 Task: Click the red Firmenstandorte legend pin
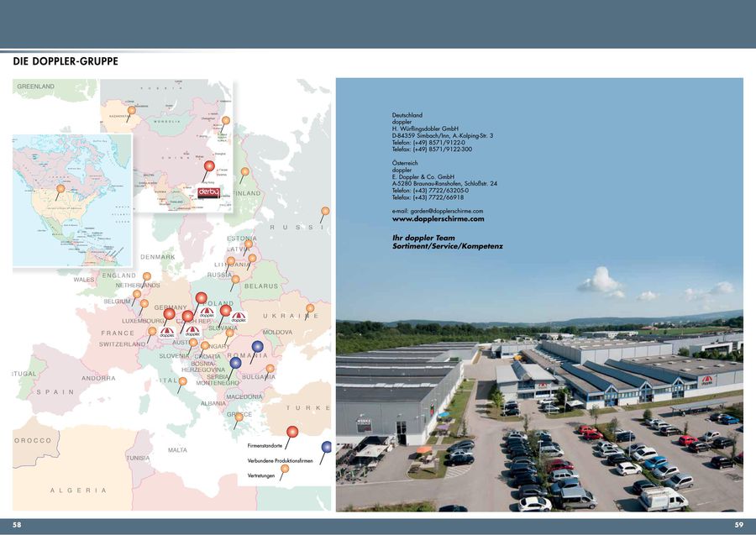[x=292, y=432]
